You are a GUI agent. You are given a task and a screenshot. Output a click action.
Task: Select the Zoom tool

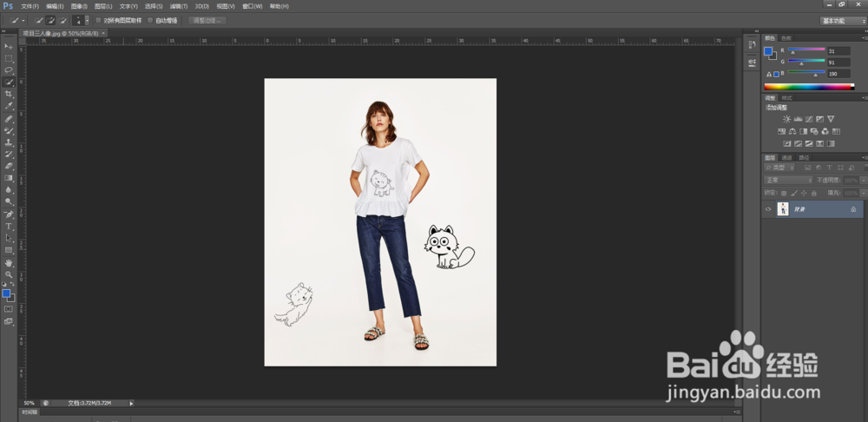click(x=9, y=274)
